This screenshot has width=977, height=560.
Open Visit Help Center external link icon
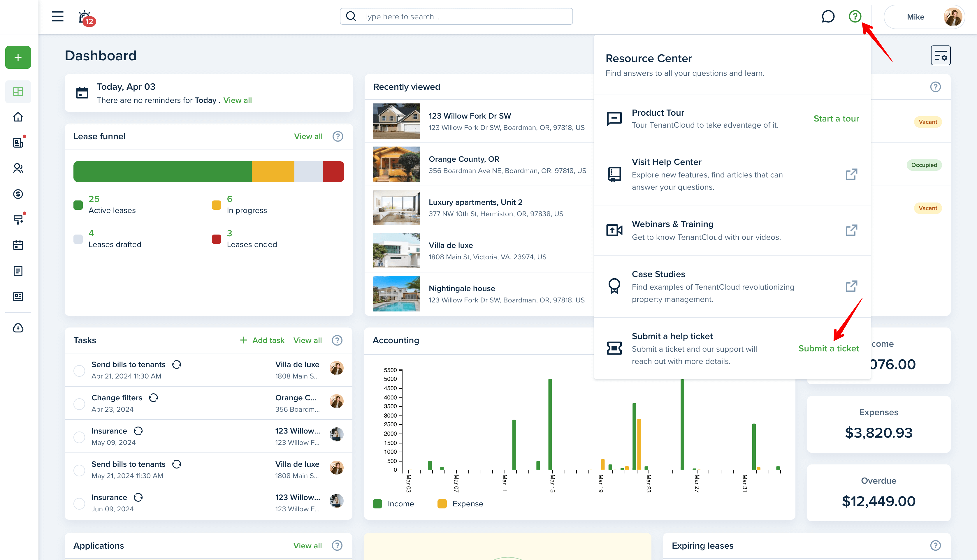[851, 174]
